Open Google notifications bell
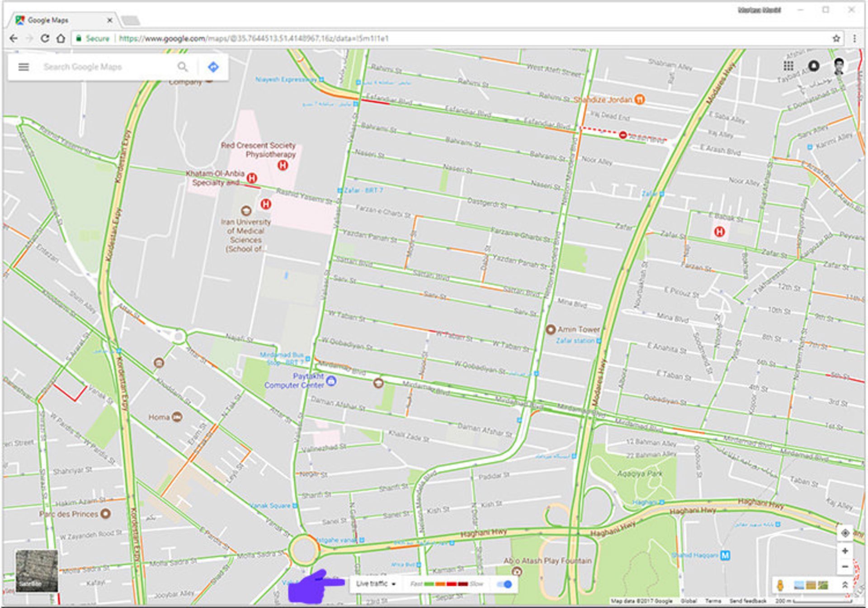868x608 pixels. coord(814,66)
